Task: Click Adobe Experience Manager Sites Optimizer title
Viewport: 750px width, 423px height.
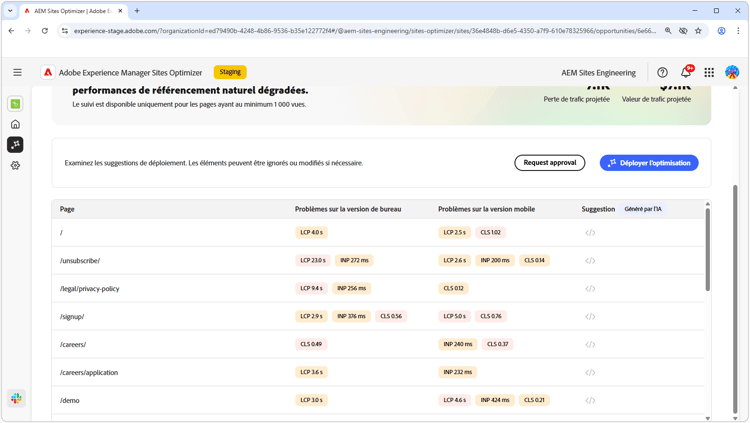Action: [130, 73]
